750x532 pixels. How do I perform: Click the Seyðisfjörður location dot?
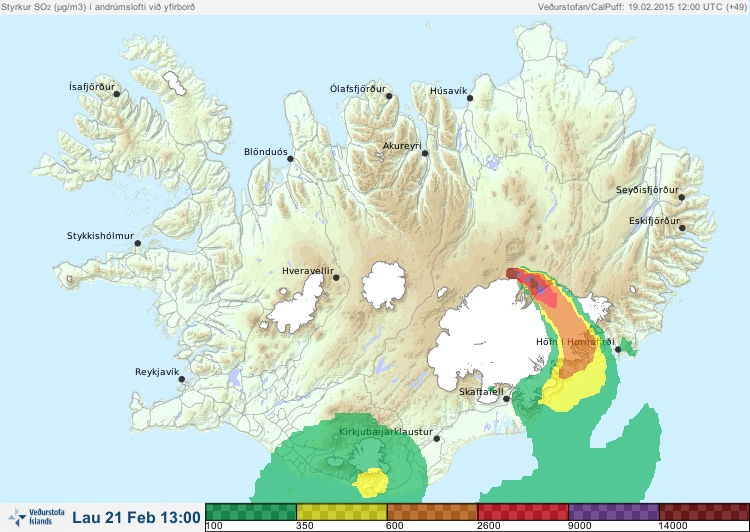[682, 197]
